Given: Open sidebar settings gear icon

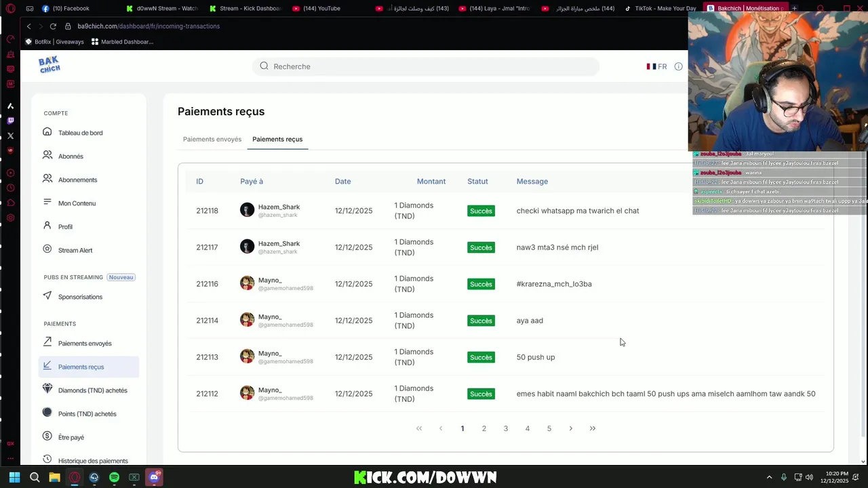Looking at the screenshot, I should (x=10, y=218).
